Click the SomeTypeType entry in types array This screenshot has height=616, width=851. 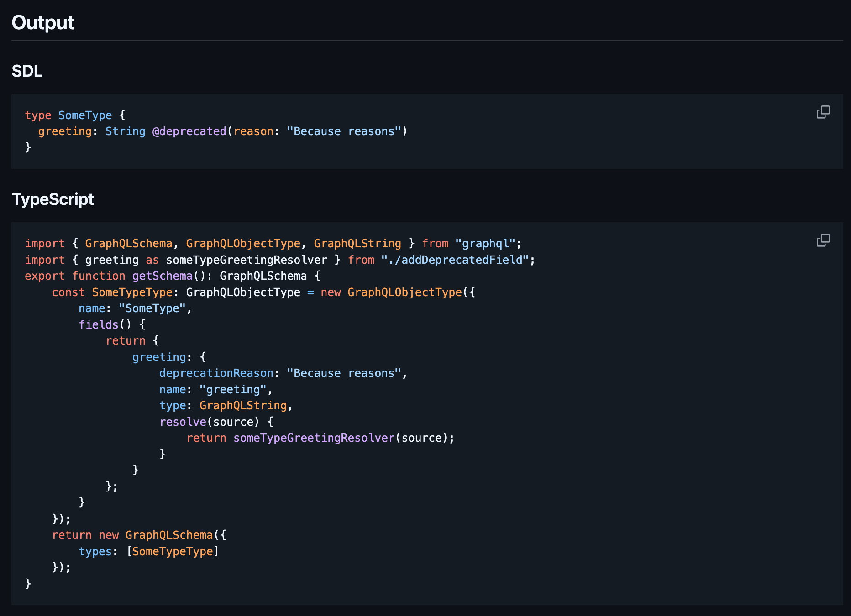173,551
